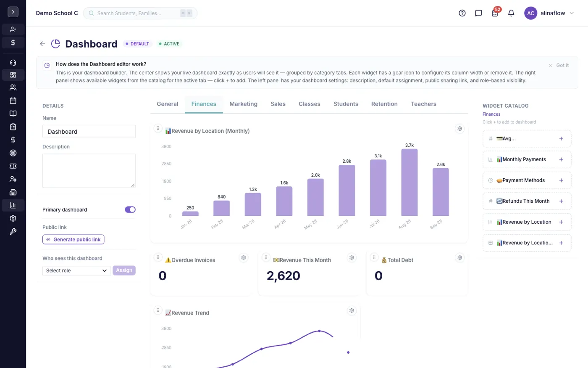The width and height of the screenshot is (588, 368).
Task: Open the dashboard grid icon in sidebar
Action: point(13,75)
